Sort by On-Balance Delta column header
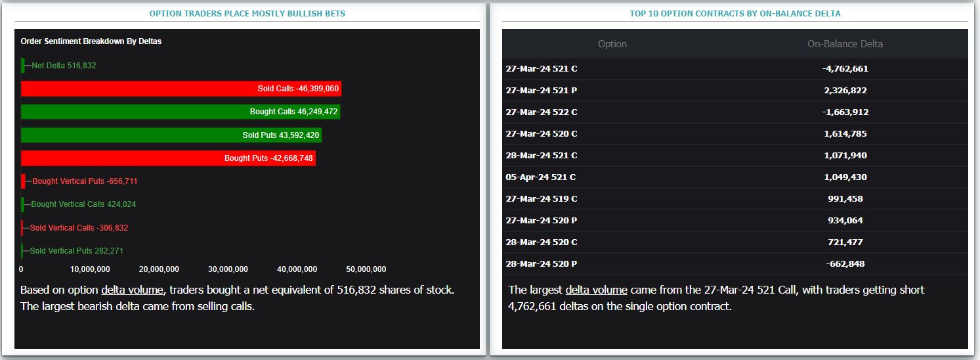The image size is (980, 360). (x=845, y=44)
